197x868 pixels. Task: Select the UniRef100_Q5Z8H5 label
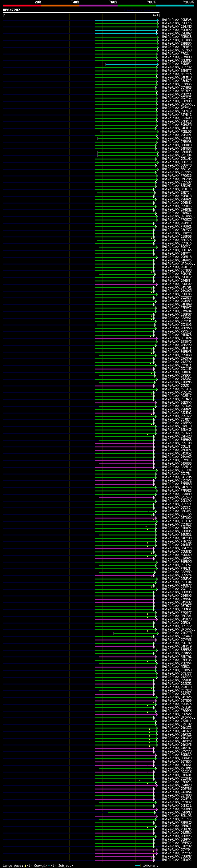[176, 778]
